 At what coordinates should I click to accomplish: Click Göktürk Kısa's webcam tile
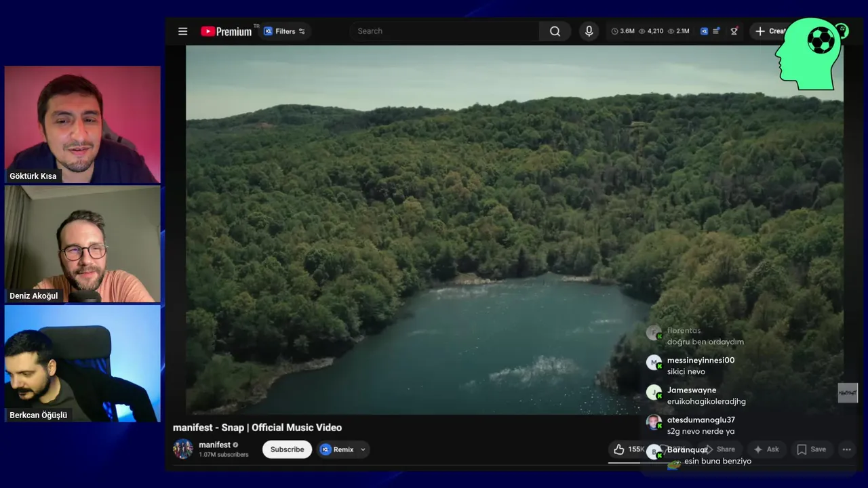click(x=83, y=125)
